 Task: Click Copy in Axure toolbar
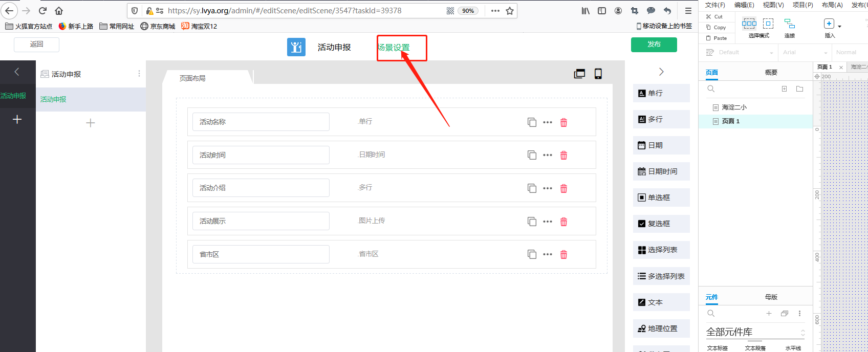716,27
